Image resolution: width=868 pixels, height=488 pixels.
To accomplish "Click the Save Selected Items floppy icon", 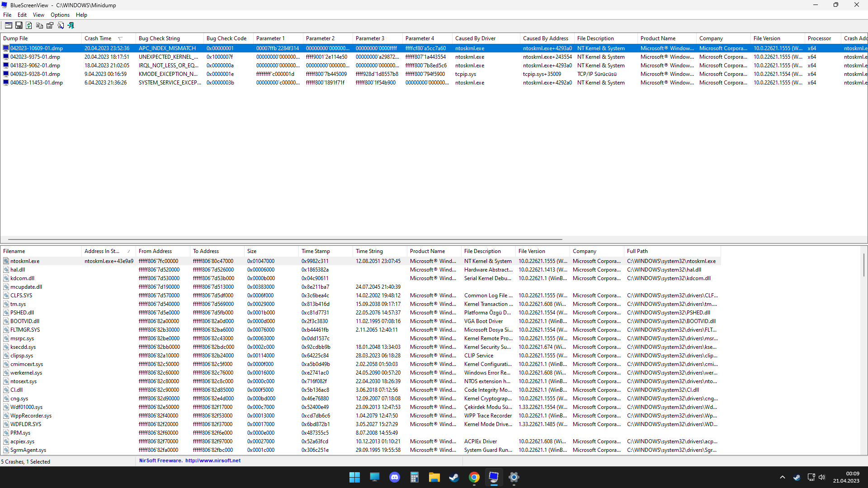I will pyautogui.click(x=19, y=26).
